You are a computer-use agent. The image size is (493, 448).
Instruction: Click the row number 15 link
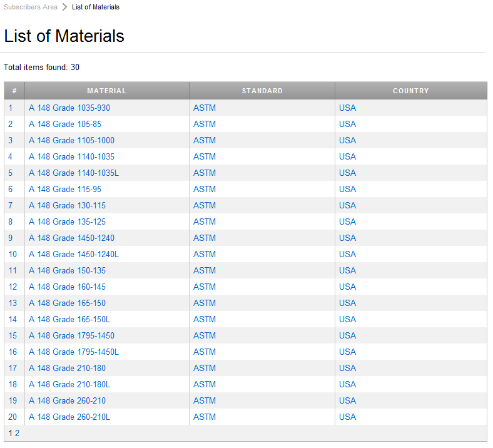coord(13,336)
